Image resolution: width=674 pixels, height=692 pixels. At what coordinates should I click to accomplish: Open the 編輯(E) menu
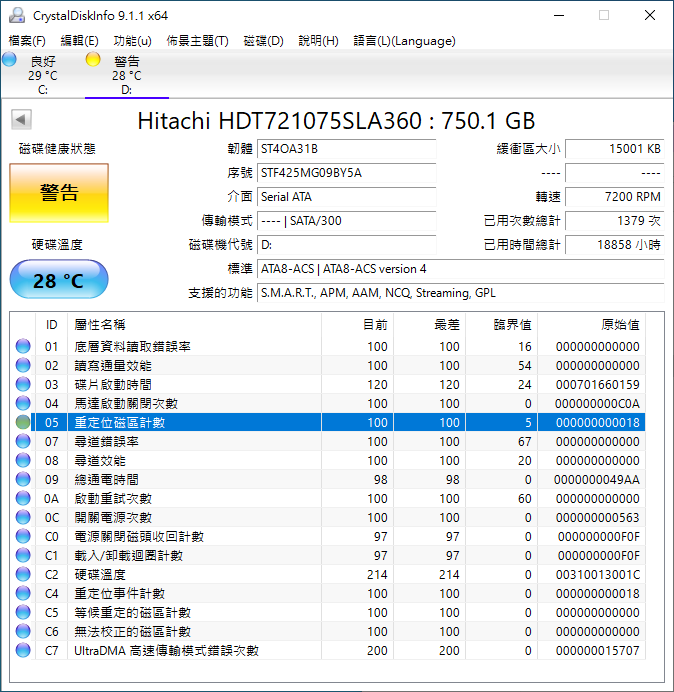point(79,41)
